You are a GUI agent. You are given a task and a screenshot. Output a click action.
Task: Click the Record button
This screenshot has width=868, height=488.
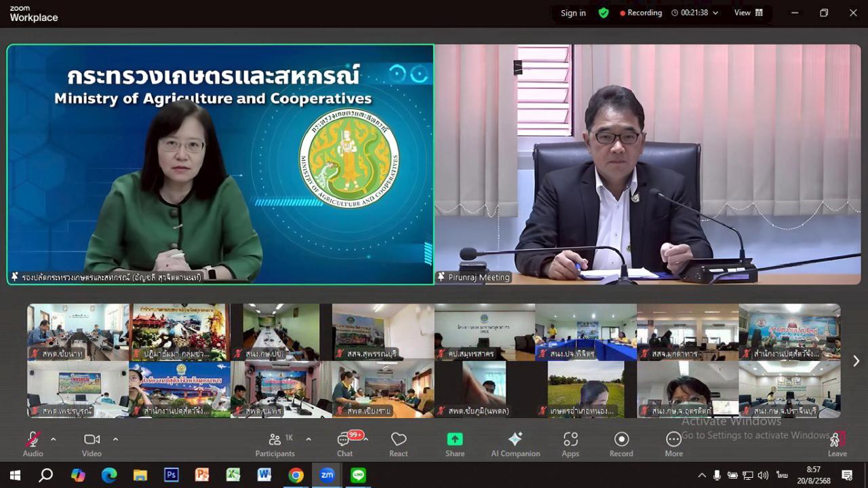[x=621, y=445]
